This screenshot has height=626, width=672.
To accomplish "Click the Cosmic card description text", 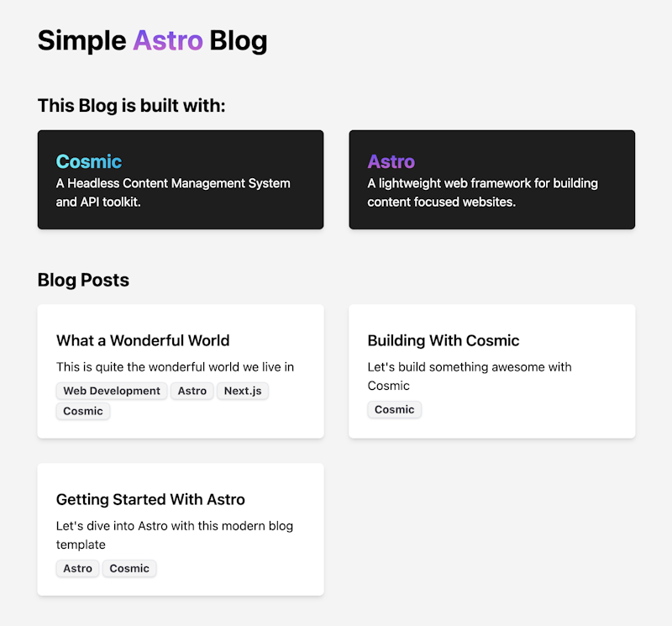I will (172, 192).
